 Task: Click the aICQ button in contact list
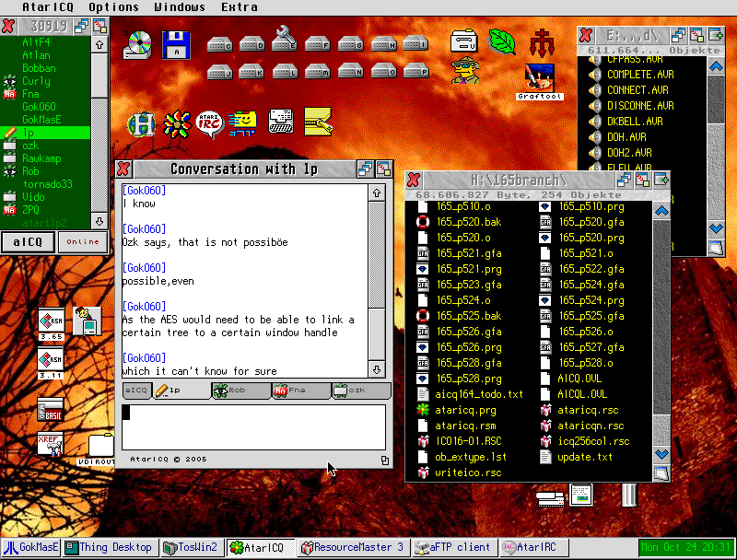(x=28, y=242)
